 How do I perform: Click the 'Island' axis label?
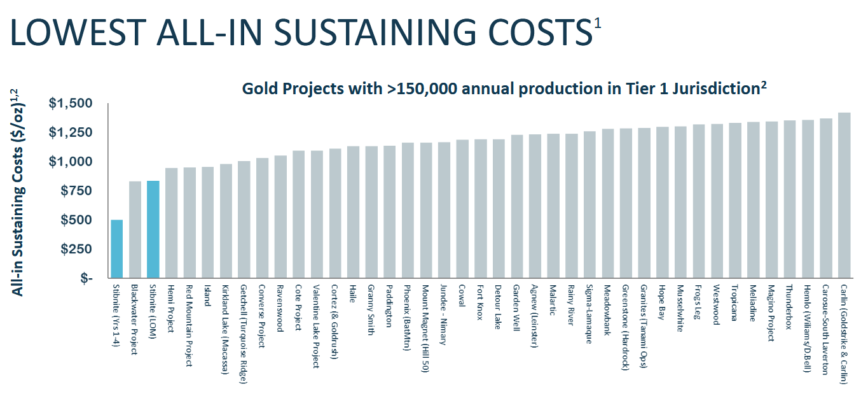tap(207, 295)
